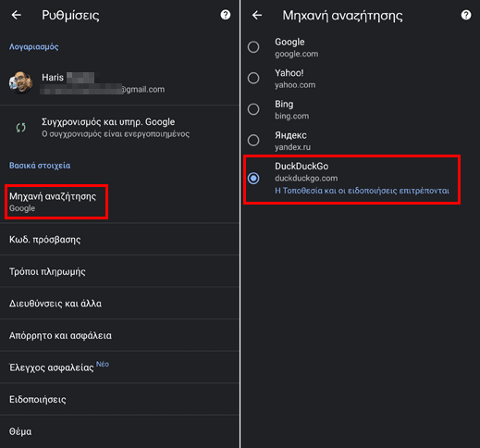Click the sync arrows icon
The image size is (480, 448).
pos(21,128)
